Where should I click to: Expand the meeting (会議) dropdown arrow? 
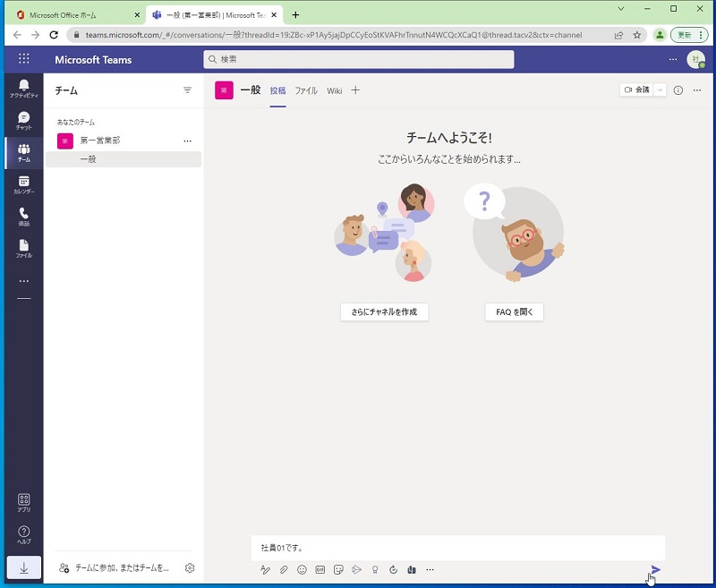tap(660, 89)
